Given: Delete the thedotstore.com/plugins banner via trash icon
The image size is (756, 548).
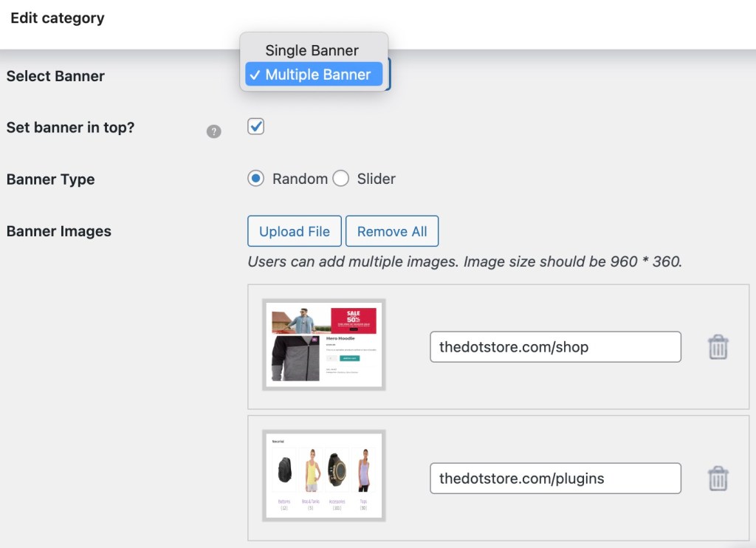Looking at the screenshot, I should coord(718,479).
